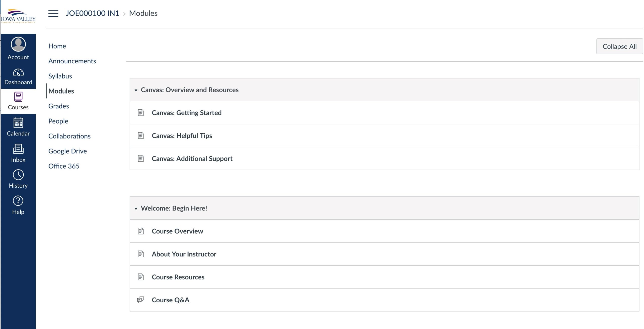Click the Help question mark icon

18,201
